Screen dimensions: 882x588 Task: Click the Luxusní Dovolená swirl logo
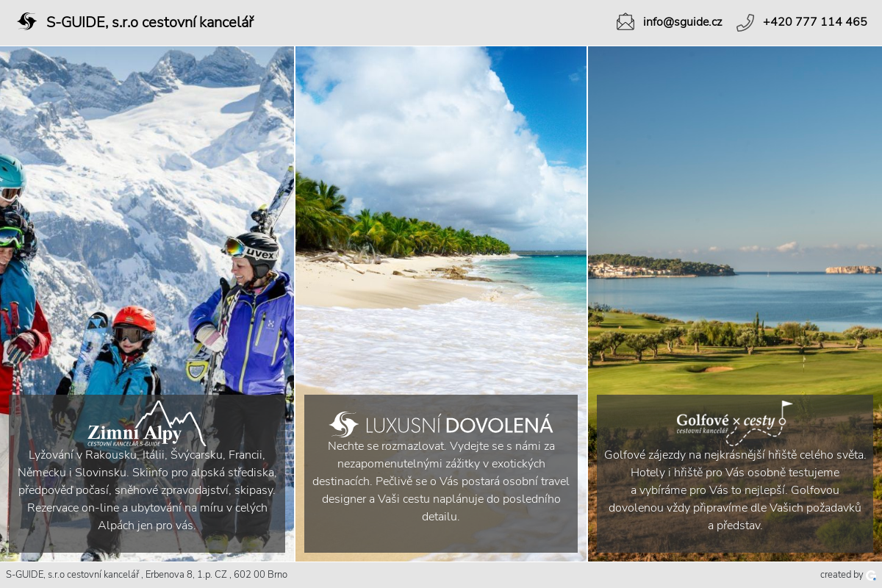[344, 425]
